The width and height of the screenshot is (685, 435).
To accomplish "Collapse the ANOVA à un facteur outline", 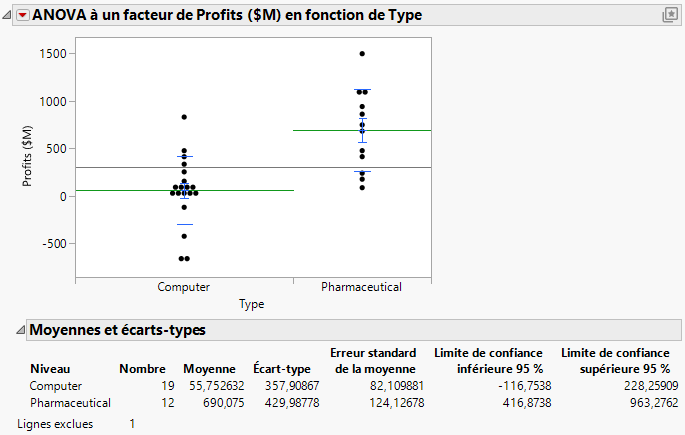I will 9,16.
